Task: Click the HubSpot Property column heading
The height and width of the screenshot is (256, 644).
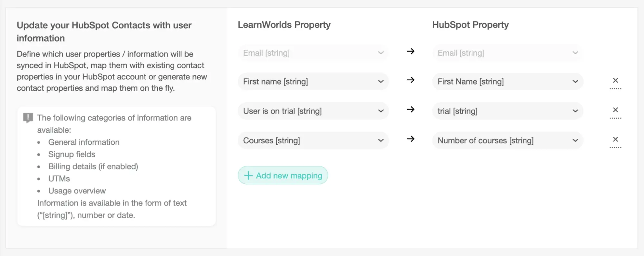Action: (470, 25)
